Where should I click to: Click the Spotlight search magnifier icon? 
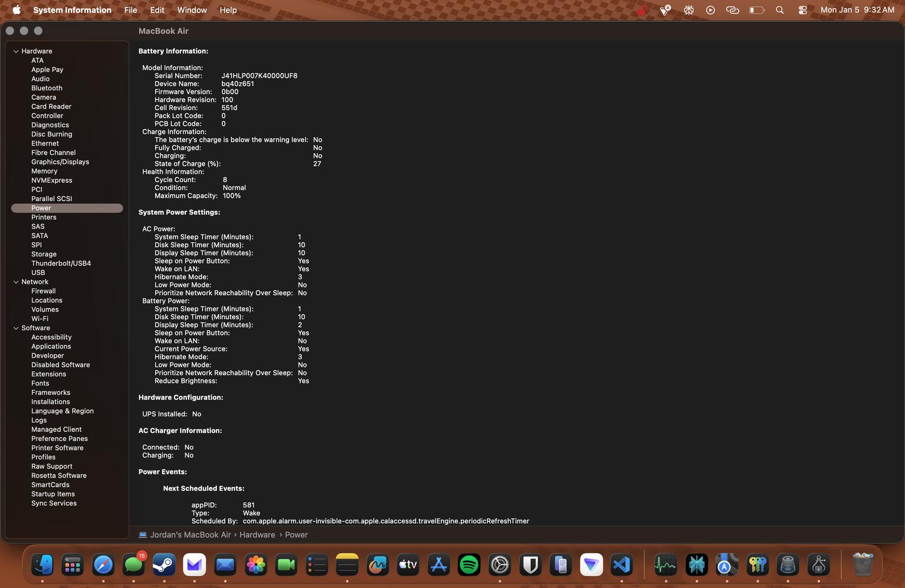780,10
